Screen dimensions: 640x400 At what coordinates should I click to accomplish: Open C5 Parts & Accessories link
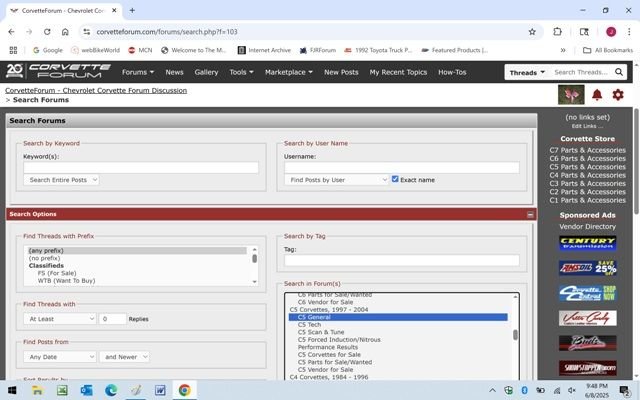coord(587,167)
